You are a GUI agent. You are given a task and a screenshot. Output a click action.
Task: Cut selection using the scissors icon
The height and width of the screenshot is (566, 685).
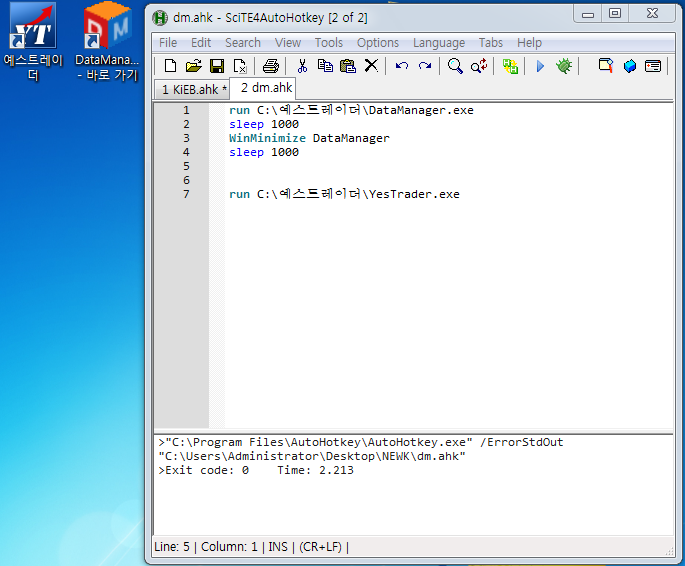(x=302, y=66)
